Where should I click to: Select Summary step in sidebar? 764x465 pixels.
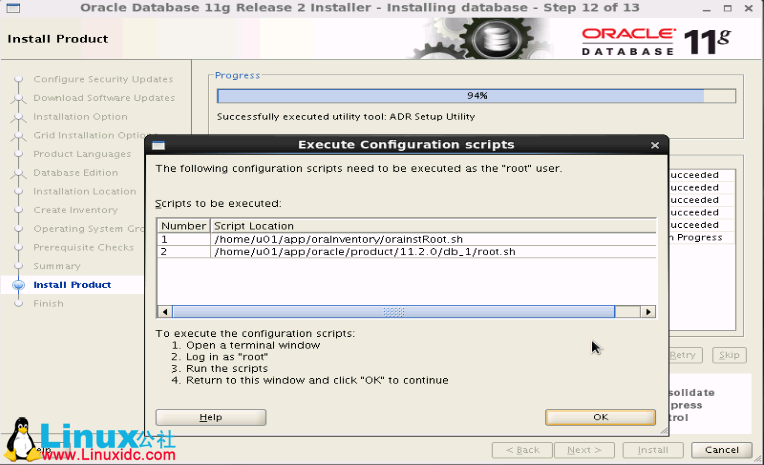(57, 266)
